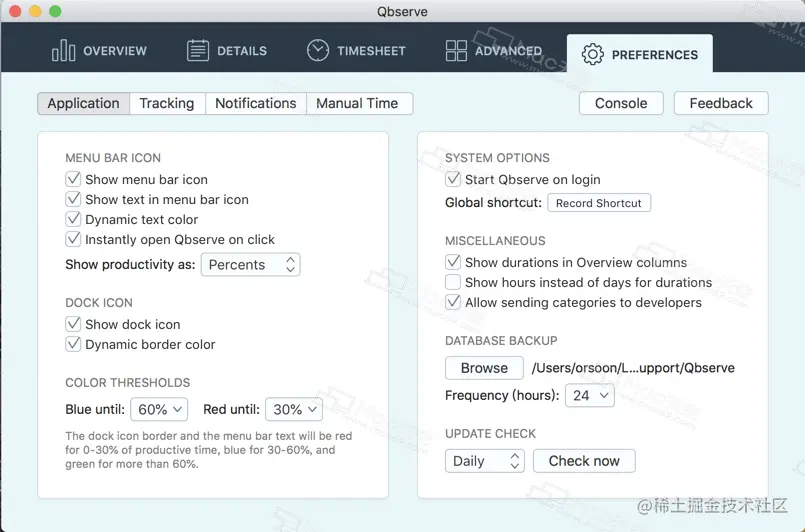Open the Show productivity as Percents dropdown
This screenshot has width=805, height=532.
coord(251,264)
